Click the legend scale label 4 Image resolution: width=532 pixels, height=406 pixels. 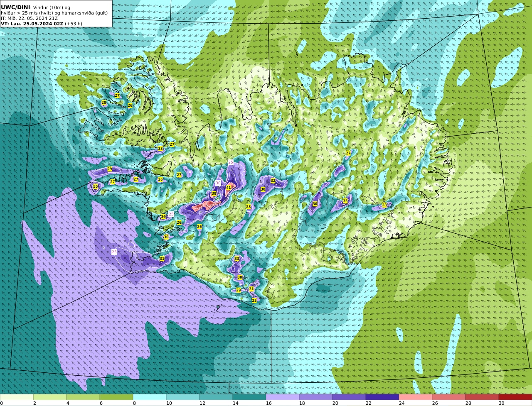pyautogui.click(x=68, y=403)
